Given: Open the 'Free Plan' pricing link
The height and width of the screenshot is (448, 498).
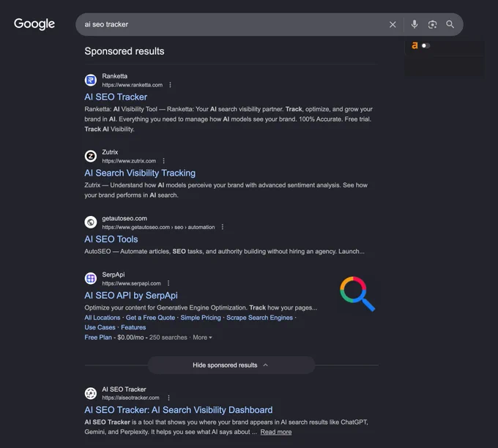Looking at the screenshot, I should coord(98,337).
